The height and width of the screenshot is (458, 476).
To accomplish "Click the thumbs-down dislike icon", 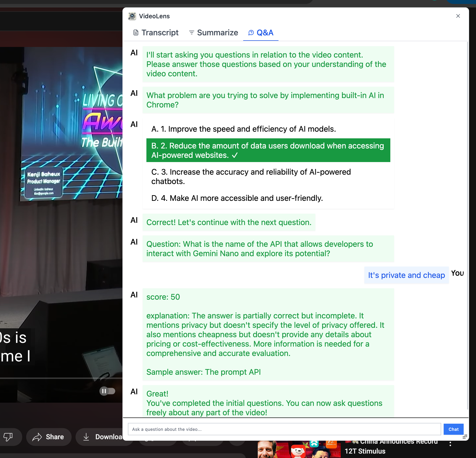I will pyautogui.click(x=8, y=437).
